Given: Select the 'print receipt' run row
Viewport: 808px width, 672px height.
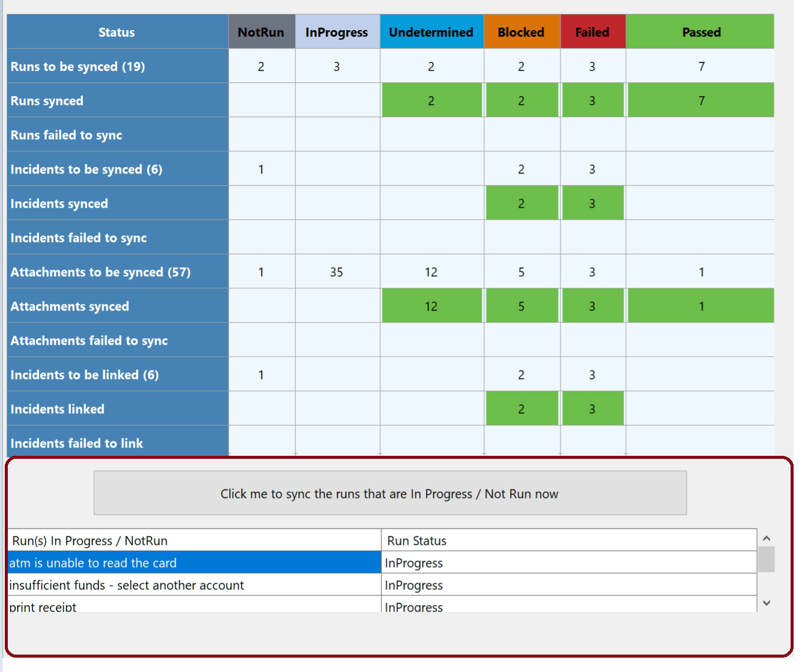Looking at the screenshot, I should coord(194,605).
